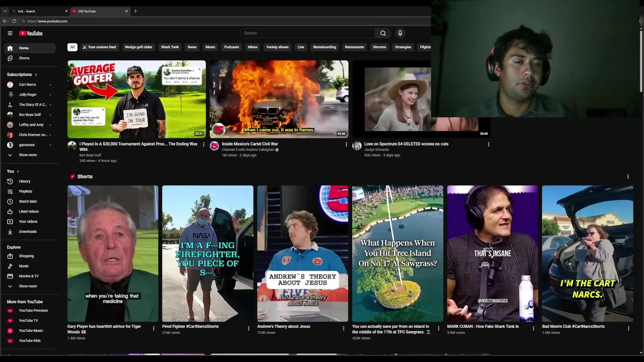Open Your videos in the sidebar

point(30,221)
